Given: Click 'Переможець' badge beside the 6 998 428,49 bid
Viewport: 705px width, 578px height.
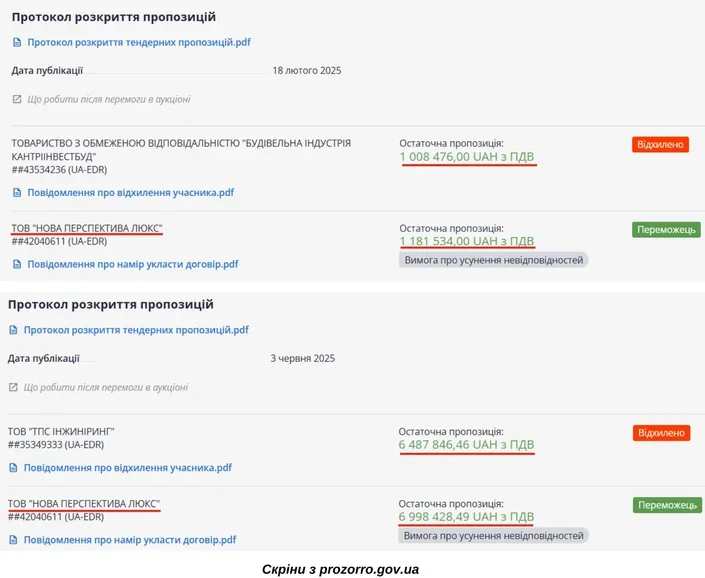Looking at the screenshot, I should tap(667, 506).
